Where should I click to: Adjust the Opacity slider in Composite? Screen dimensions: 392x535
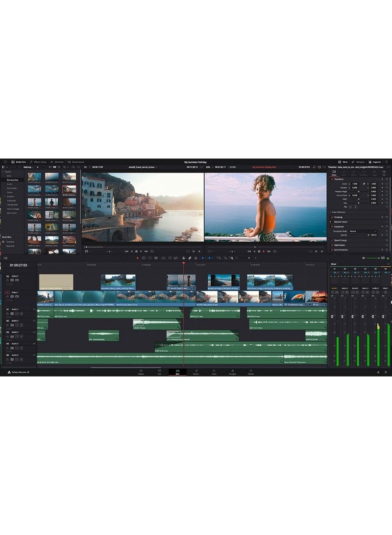[359, 235]
